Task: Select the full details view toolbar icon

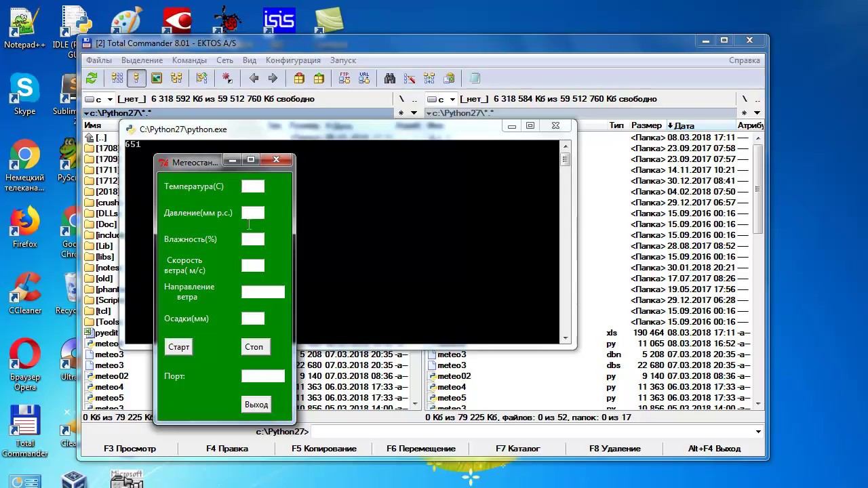Action: (136, 79)
